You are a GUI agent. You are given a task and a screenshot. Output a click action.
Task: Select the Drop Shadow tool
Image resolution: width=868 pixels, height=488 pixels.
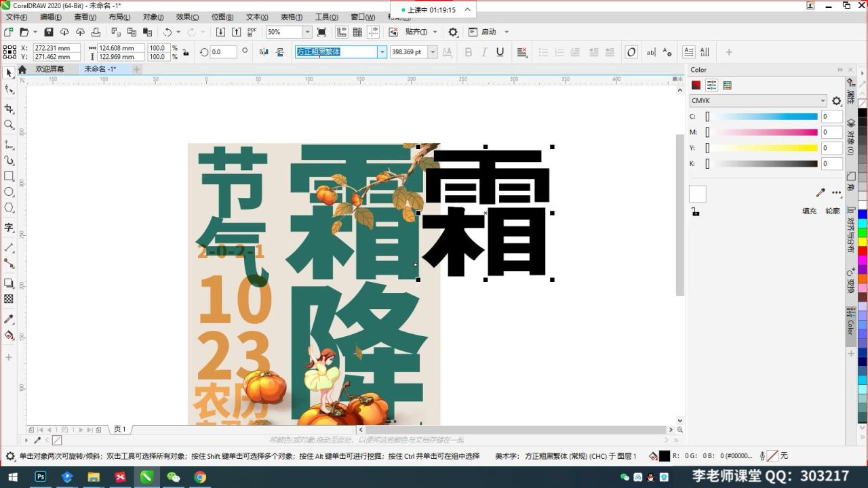click(x=9, y=283)
